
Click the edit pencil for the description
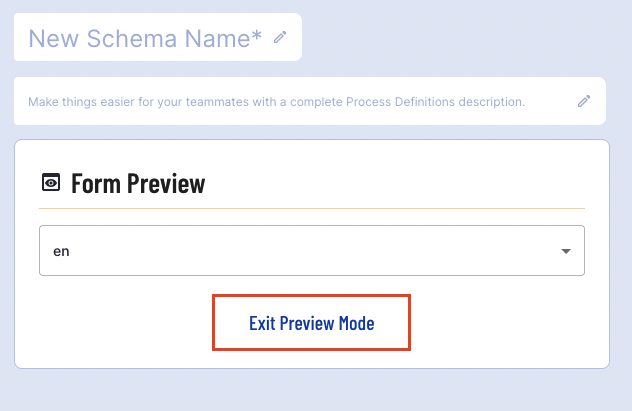[584, 101]
